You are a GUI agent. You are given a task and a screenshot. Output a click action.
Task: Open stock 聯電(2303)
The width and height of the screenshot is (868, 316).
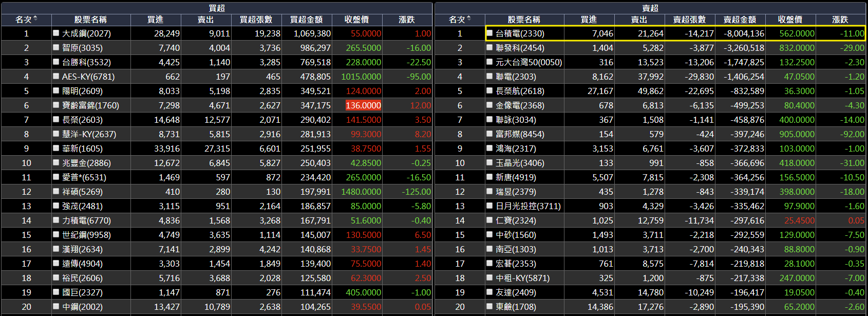click(x=516, y=77)
